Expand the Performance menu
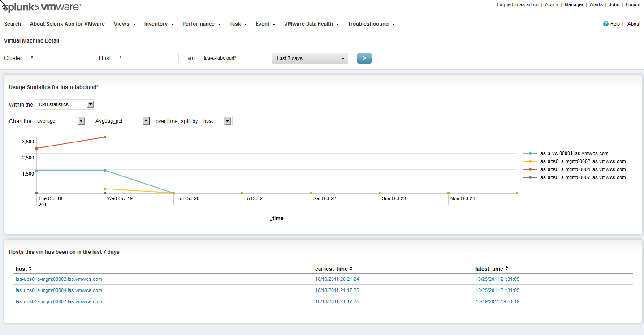This screenshot has height=335, width=644. (x=201, y=24)
